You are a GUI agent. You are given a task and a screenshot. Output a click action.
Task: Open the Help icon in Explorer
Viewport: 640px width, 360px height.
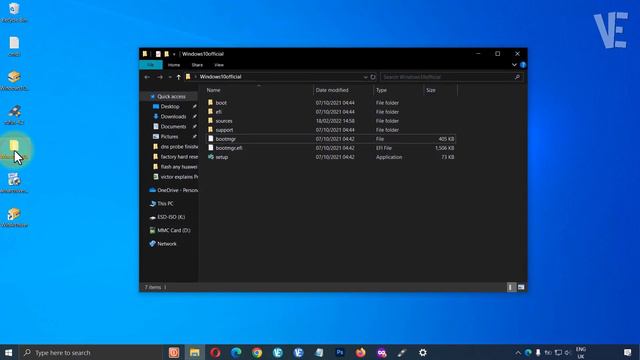pyautogui.click(x=523, y=65)
